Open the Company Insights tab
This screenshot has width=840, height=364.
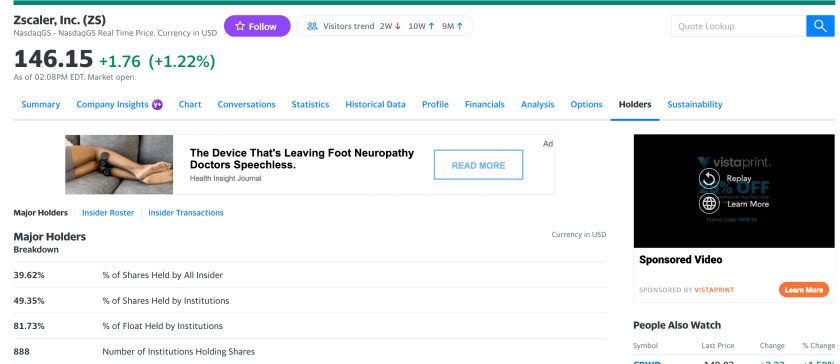click(x=112, y=105)
